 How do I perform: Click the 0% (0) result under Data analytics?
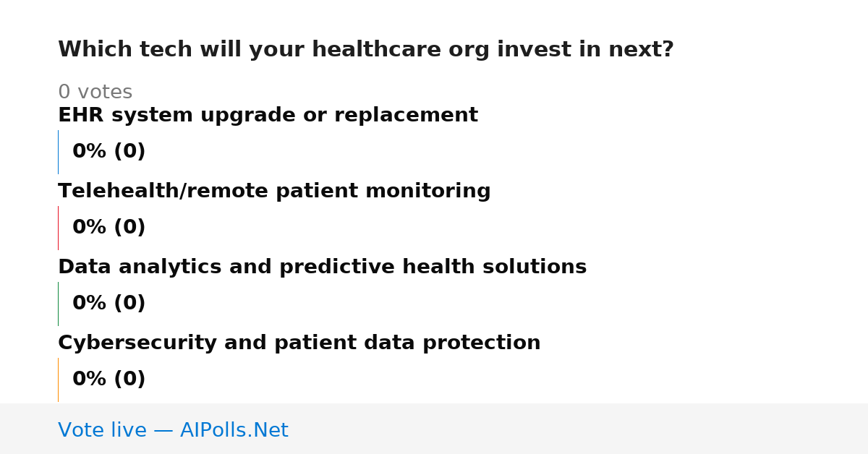coord(109,304)
